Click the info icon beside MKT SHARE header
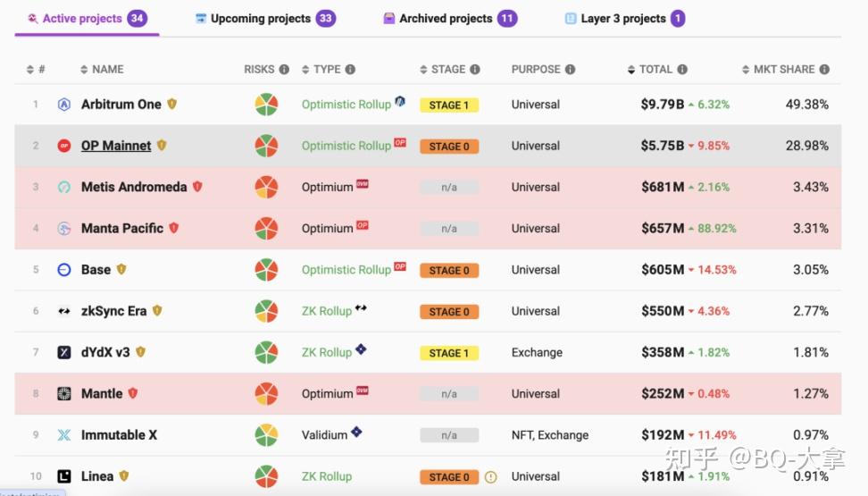This screenshot has width=868, height=496. (824, 70)
